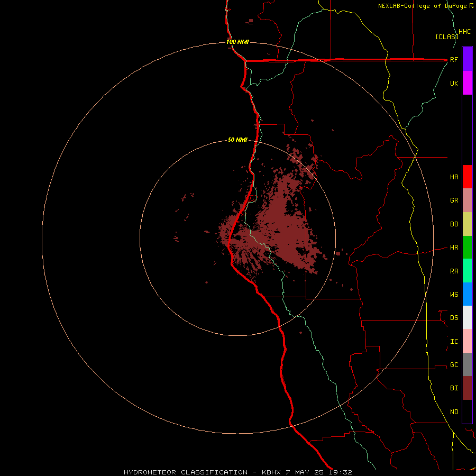476x476 pixels.
Task: Pick the dark green HR legend swatch
Action: (x=467, y=248)
